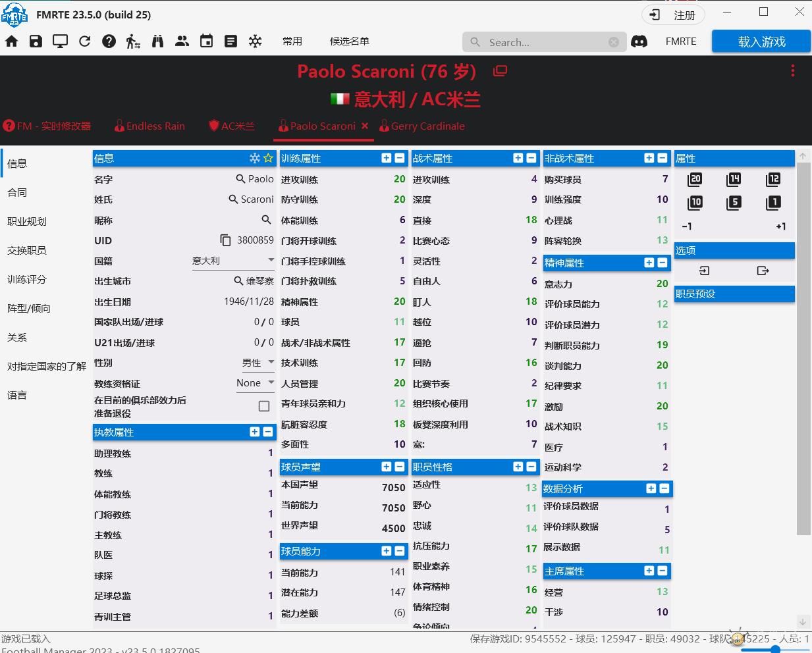Viewport: 812px width, 653px height.
Task: Open the 关系 sidebar section
Action: click(17, 337)
